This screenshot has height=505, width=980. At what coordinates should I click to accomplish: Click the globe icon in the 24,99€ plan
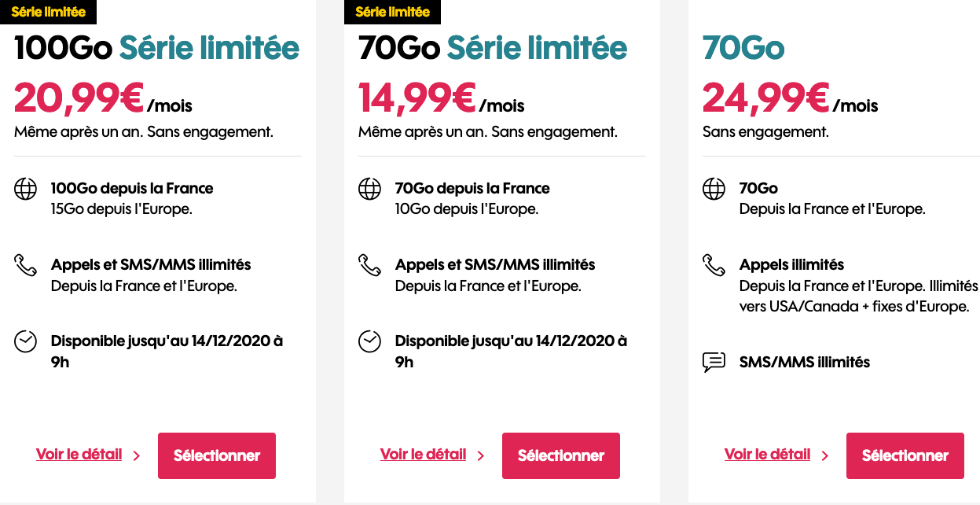pos(714,189)
